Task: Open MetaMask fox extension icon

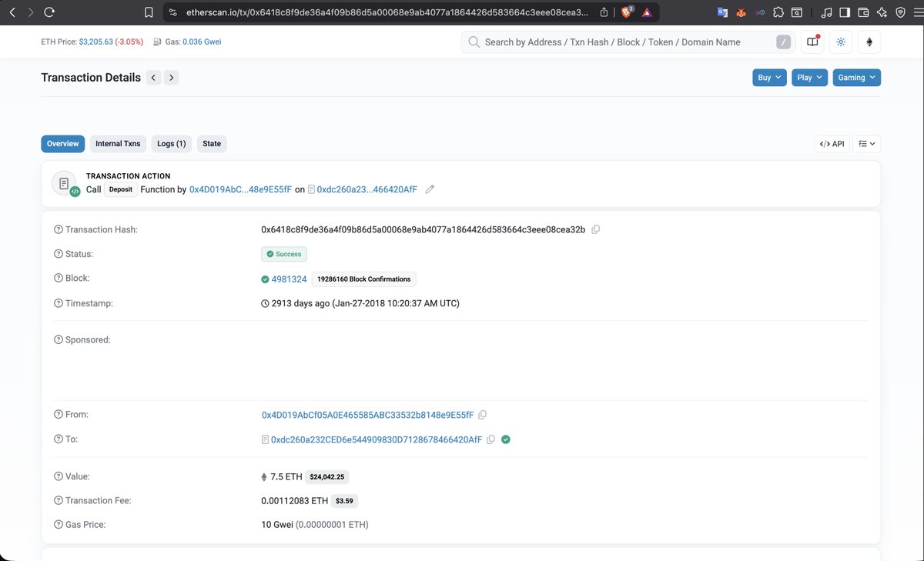Action: coord(741,12)
